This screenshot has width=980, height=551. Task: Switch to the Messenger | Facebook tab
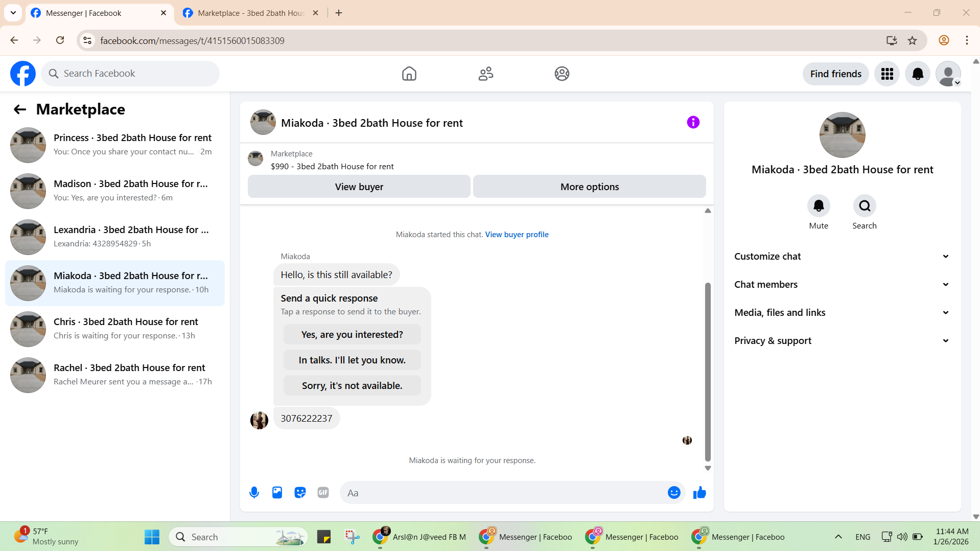click(x=98, y=13)
